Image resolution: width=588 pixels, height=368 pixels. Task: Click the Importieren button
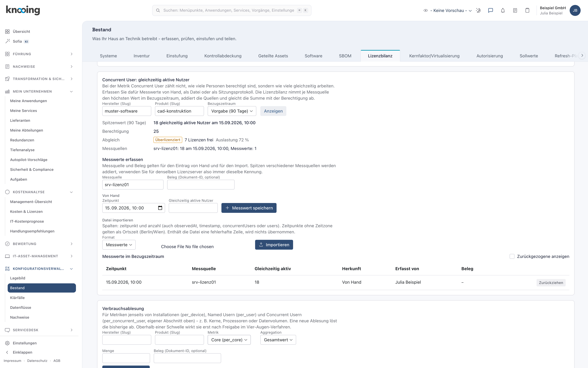[x=274, y=245]
